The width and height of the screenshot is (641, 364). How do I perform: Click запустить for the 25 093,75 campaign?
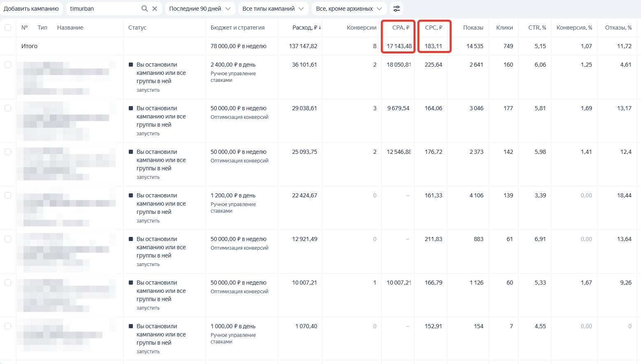[148, 177]
